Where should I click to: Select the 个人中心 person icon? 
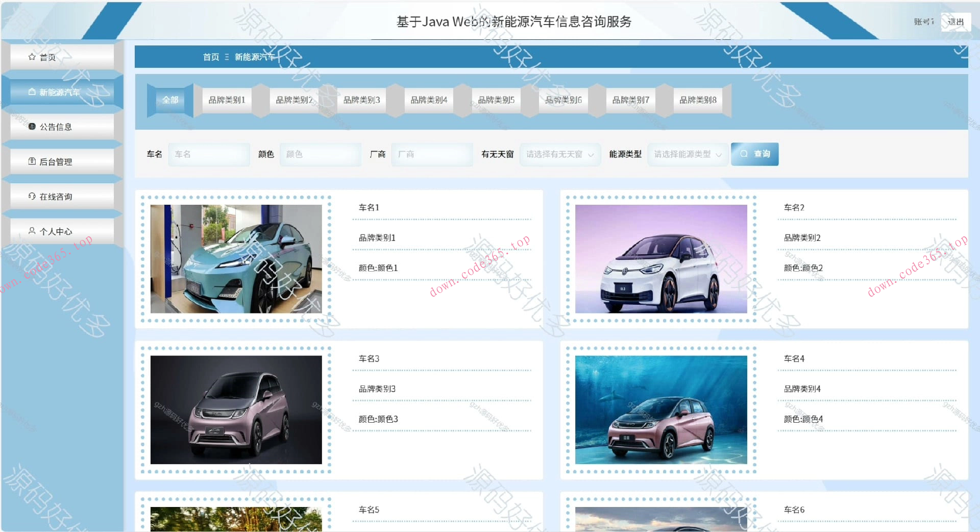coord(32,231)
